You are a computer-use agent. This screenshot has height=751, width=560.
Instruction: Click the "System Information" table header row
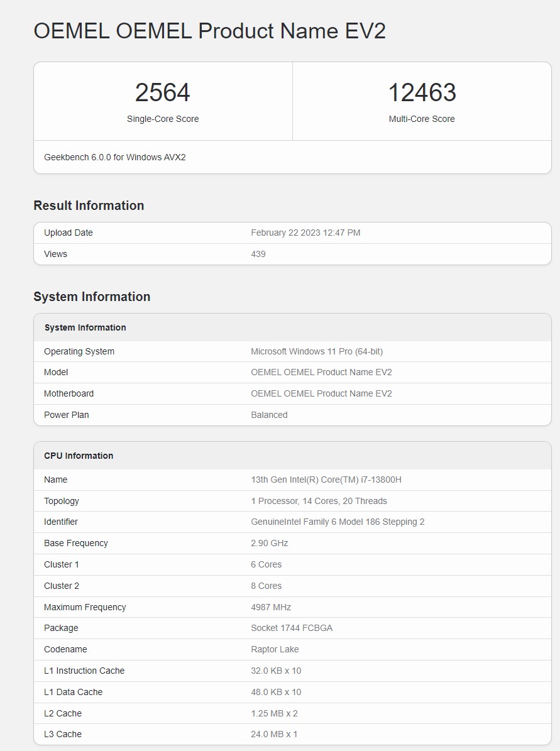pyautogui.click(x=292, y=327)
